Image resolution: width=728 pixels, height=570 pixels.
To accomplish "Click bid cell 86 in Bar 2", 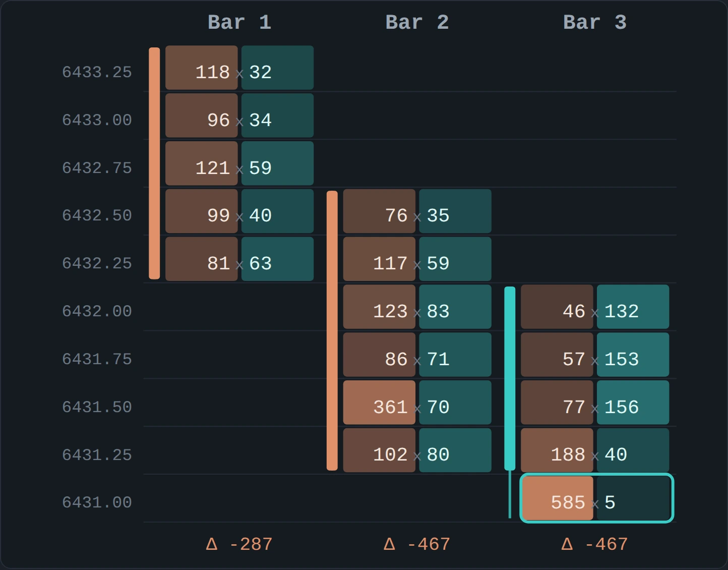I will tap(379, 355).
